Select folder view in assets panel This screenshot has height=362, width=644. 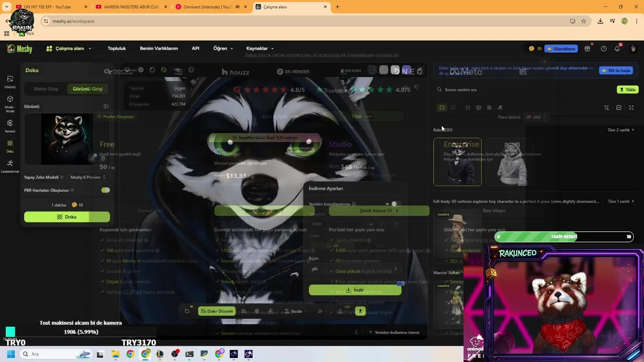click(442, 108)
